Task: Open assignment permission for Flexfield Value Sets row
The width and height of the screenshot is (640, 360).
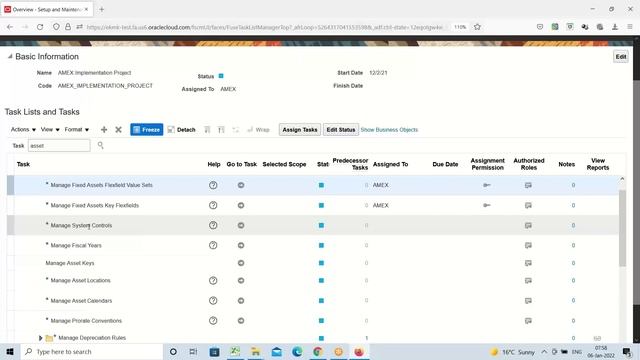Action: click(x=487, y=185)
